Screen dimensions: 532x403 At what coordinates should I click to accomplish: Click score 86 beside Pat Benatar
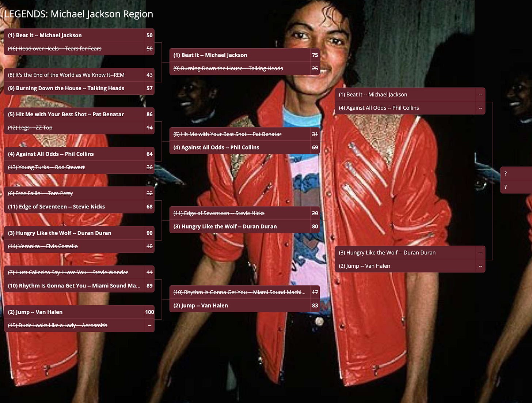(x=149, y=114)
